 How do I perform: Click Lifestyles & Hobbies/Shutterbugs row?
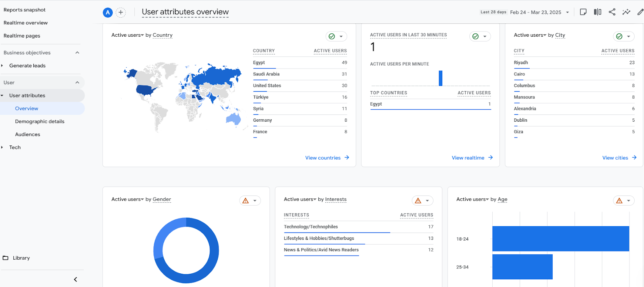coord(359,239)
